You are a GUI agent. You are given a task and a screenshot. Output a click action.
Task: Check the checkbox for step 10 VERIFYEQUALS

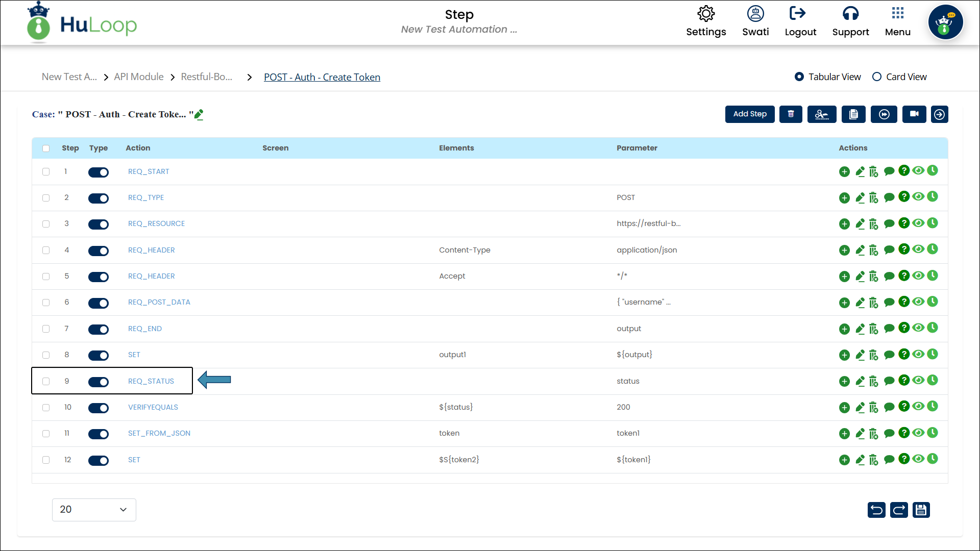(x=46, y=408)
